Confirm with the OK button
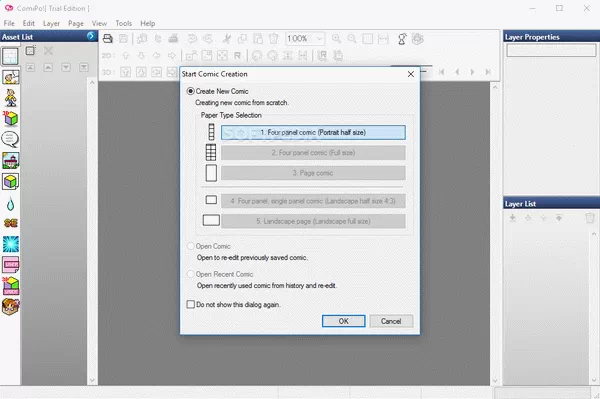This screenshot has height=399, width=600. click(344, 321)
